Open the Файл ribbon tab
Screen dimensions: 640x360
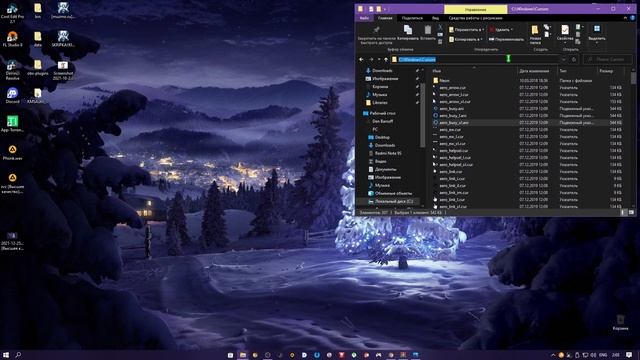(364, 18)
